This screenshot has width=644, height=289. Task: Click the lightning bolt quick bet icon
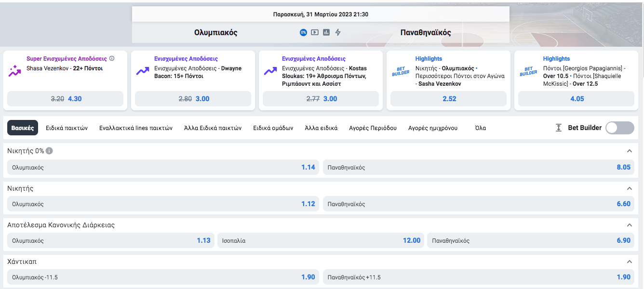coord(338,32)
